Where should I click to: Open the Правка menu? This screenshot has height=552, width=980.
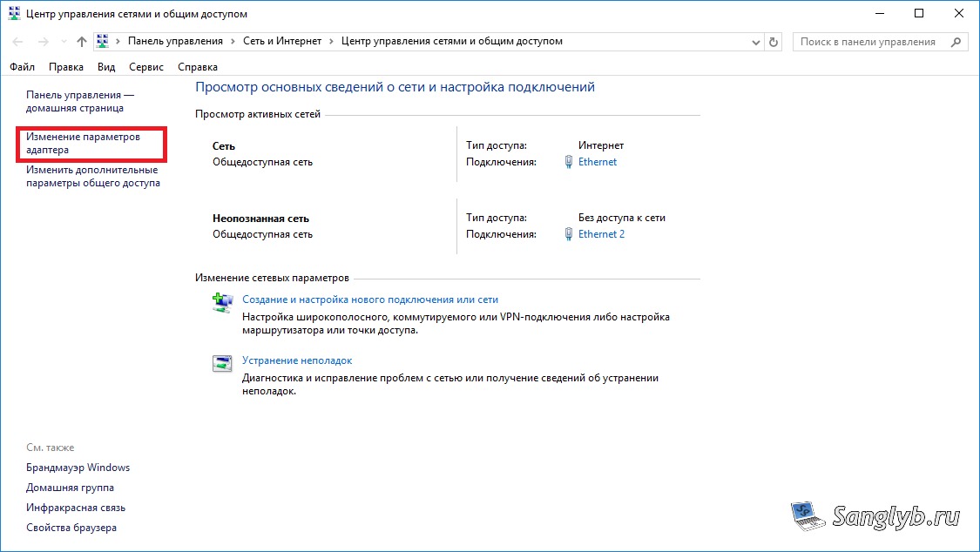66,67
